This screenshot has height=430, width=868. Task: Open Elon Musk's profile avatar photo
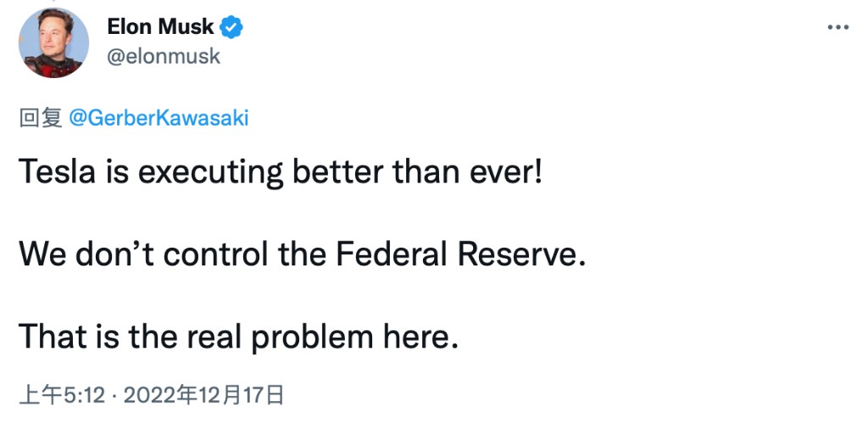(54, 43)
